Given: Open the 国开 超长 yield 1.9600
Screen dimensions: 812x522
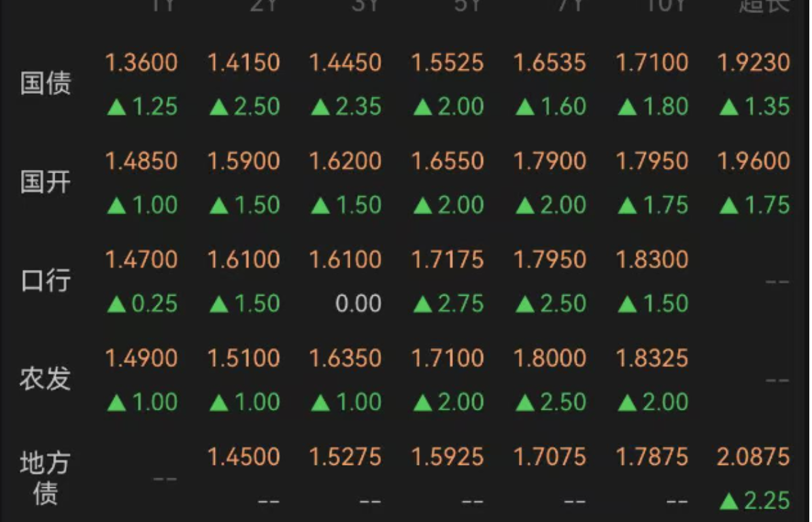Looking at the screenshot, I should pos(754,161).
